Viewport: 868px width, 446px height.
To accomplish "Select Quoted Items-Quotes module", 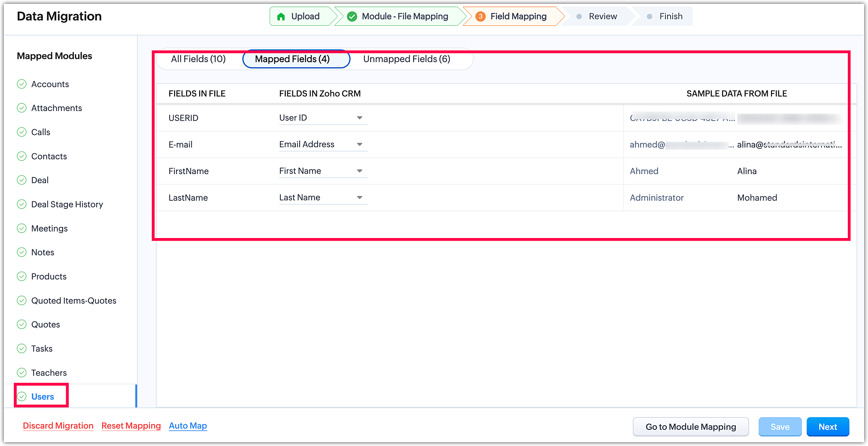I will [x=73, y=301].
